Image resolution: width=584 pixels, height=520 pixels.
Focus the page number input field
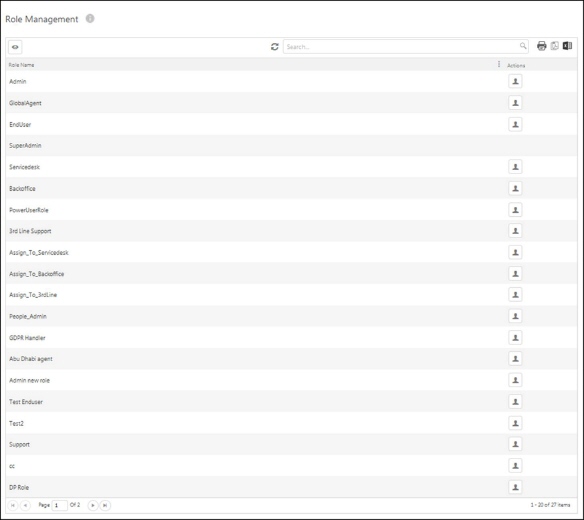60,505
